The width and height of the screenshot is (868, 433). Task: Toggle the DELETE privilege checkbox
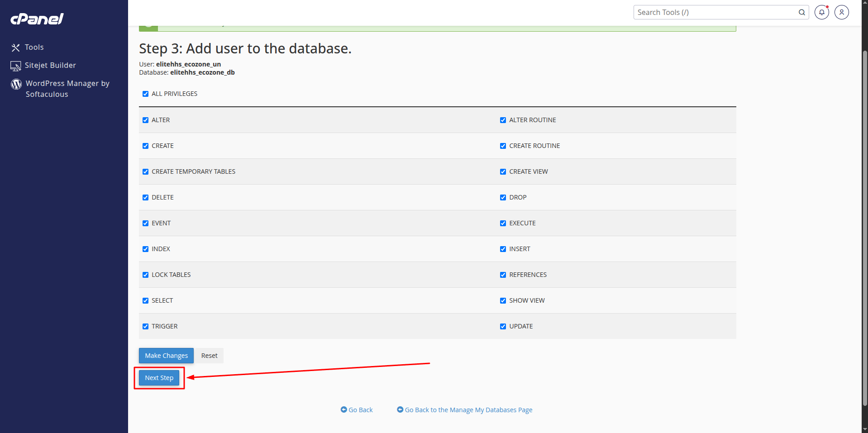click(145, 197)
